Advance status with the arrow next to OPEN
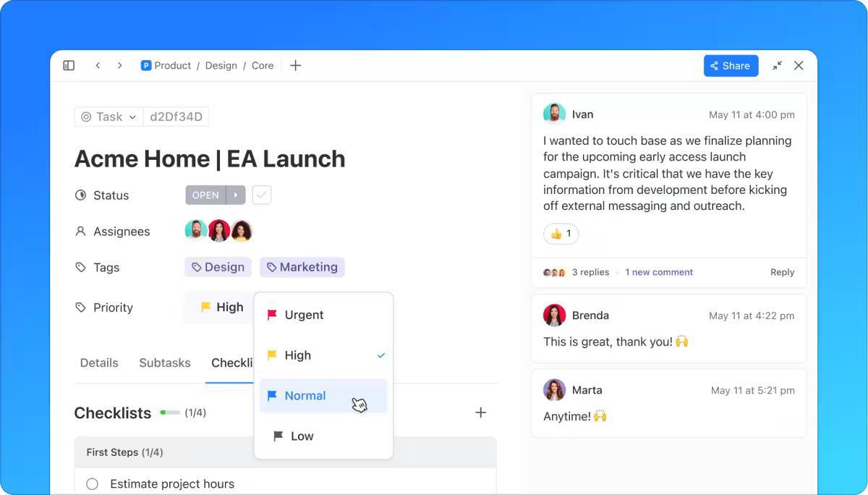Viewport: 868px width, 495px height. 236,195
